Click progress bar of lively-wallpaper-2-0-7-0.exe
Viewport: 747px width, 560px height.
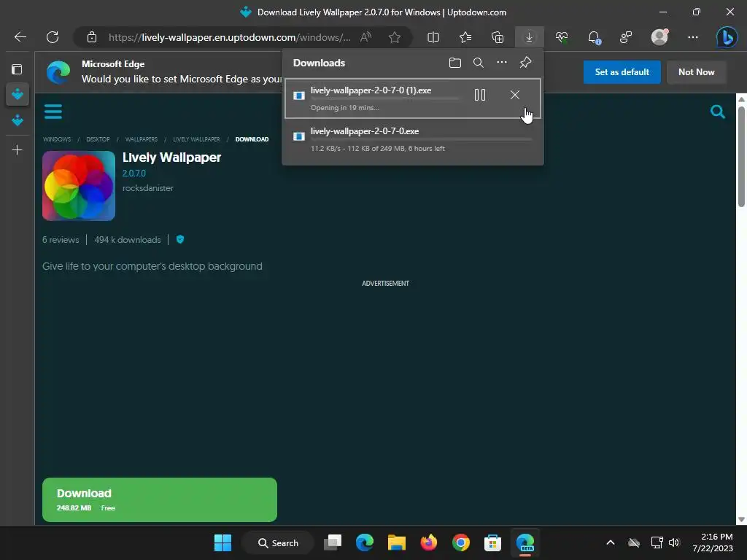[x=421, y=139]
